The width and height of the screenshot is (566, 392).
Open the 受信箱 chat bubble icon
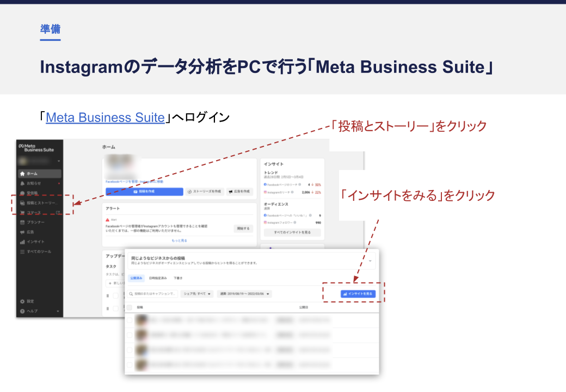click(x=22, y=193)
